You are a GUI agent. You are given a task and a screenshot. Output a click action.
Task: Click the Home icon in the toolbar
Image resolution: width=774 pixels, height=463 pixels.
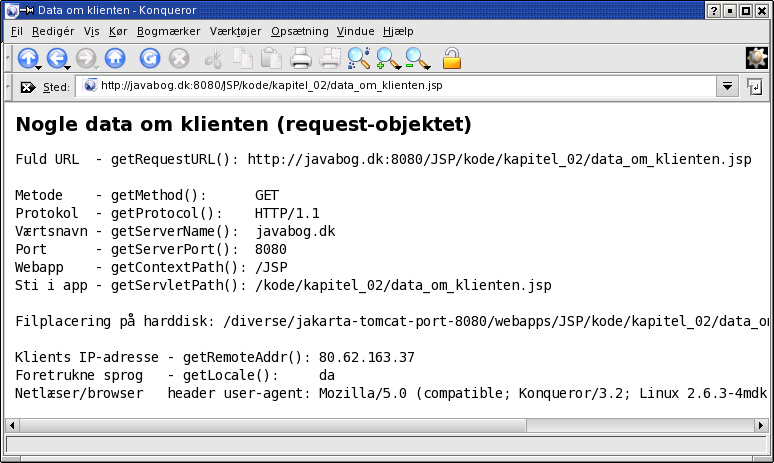click(115, 59)
